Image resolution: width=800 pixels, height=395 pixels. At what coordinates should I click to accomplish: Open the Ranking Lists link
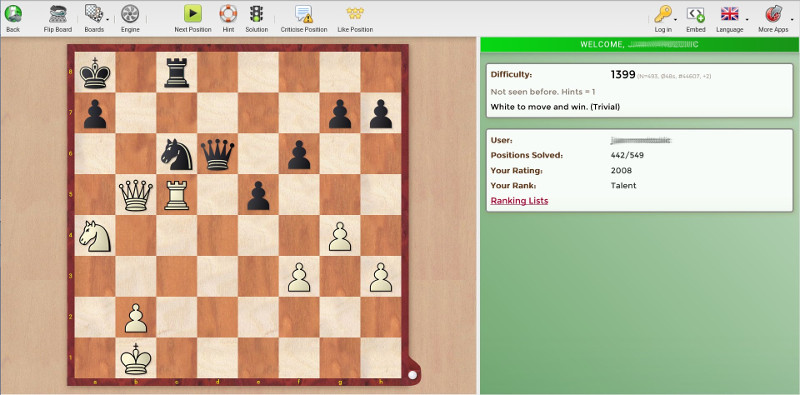(x=519, y=201)
